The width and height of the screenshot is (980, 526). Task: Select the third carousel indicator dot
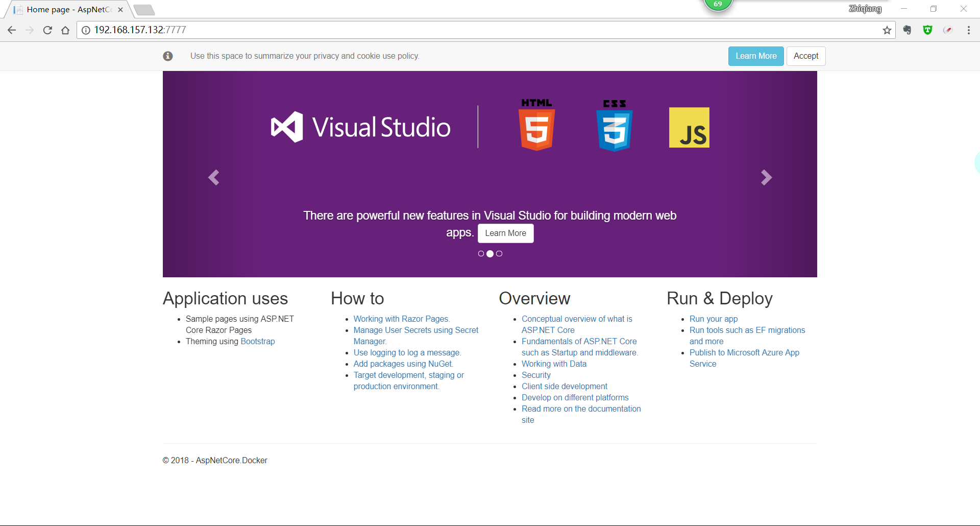(x=499, y=254)
